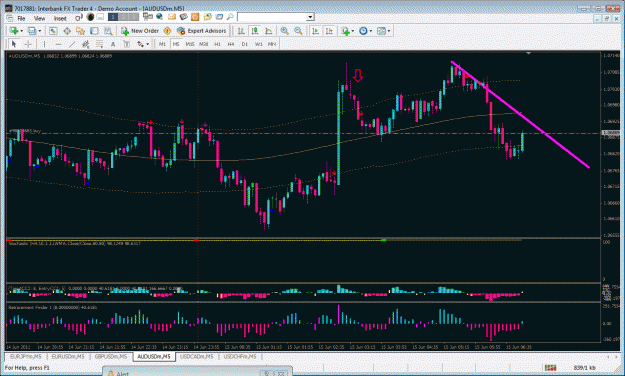Open the Navigator favorites icon
This screenshot has width=625, height=376.
coord(81,31)
